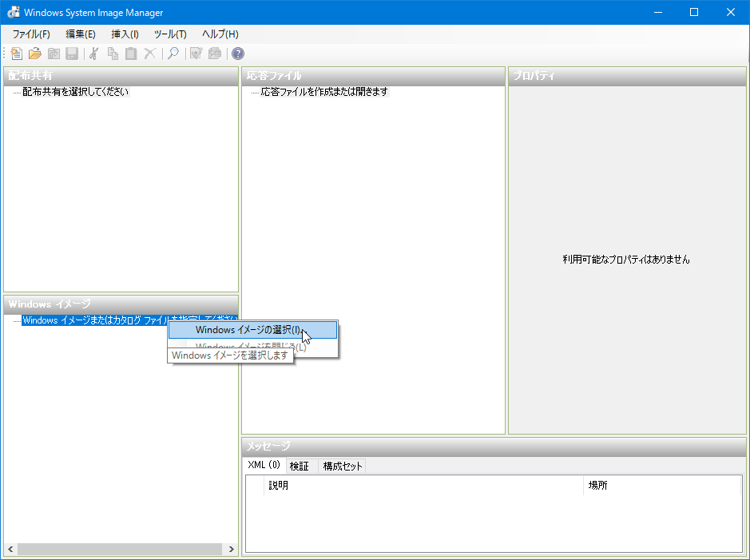Click the create configuration set icon

click(x=215, y=54)
